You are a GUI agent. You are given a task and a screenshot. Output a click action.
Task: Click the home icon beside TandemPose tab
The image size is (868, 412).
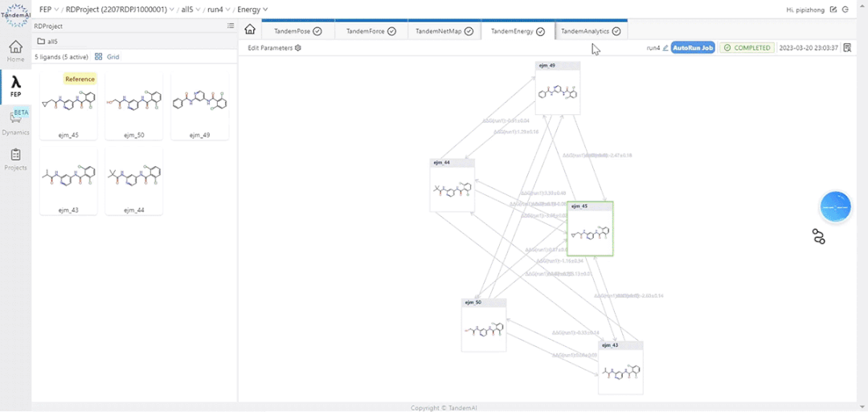[250, 30]
